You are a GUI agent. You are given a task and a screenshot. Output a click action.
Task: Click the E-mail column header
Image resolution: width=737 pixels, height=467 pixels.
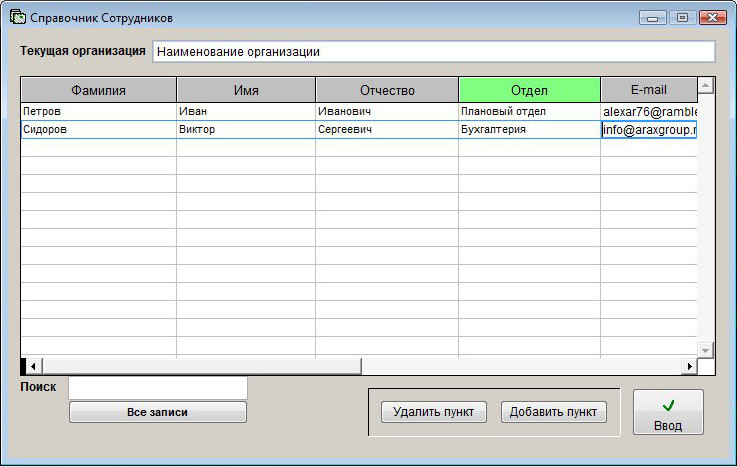[x=649, y=90]
